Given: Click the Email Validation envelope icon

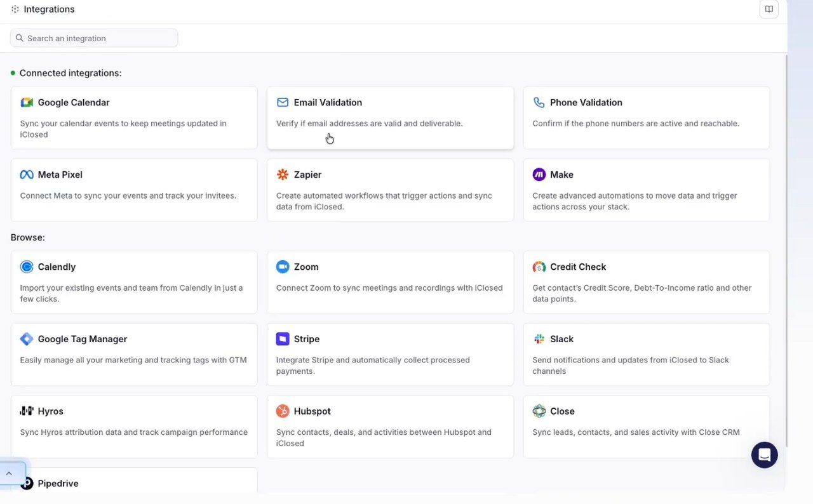Looking at the screenshot, I should pos(283,102).
